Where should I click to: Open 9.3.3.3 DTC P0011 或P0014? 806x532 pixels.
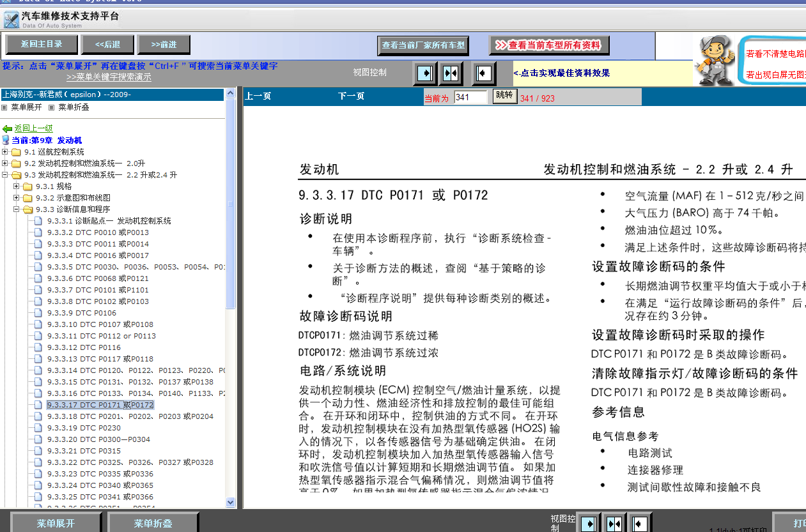(98, 244)
